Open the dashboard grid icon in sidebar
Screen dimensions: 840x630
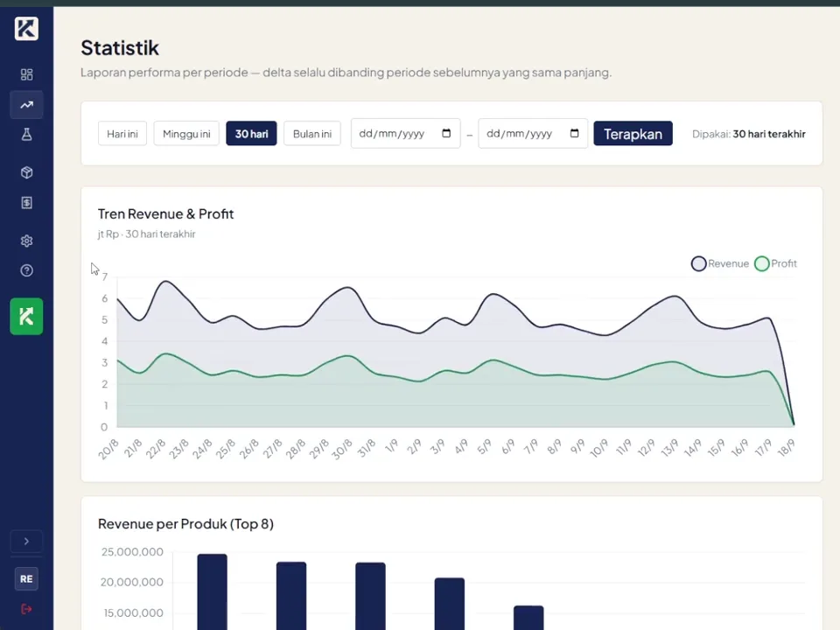click(26, 74)
